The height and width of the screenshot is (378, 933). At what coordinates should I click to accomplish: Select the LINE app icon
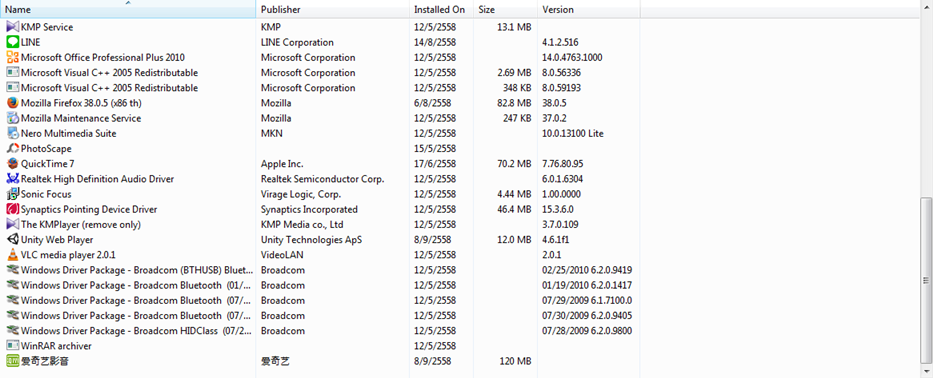coord(12,42)
